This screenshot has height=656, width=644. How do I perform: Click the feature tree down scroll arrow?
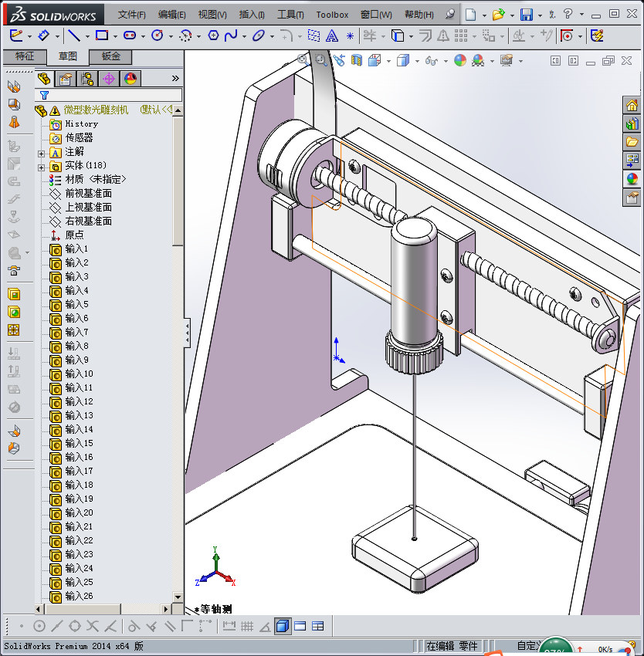click(178, 597)
